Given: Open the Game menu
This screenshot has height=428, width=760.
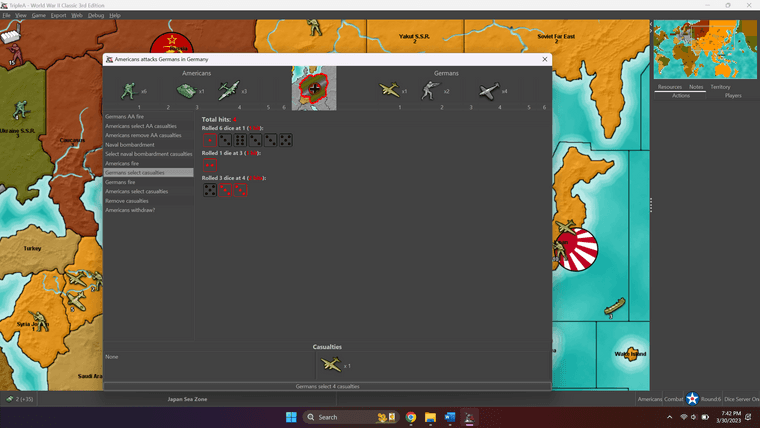Looking at the screenshot, I should (x=39, y=16).
